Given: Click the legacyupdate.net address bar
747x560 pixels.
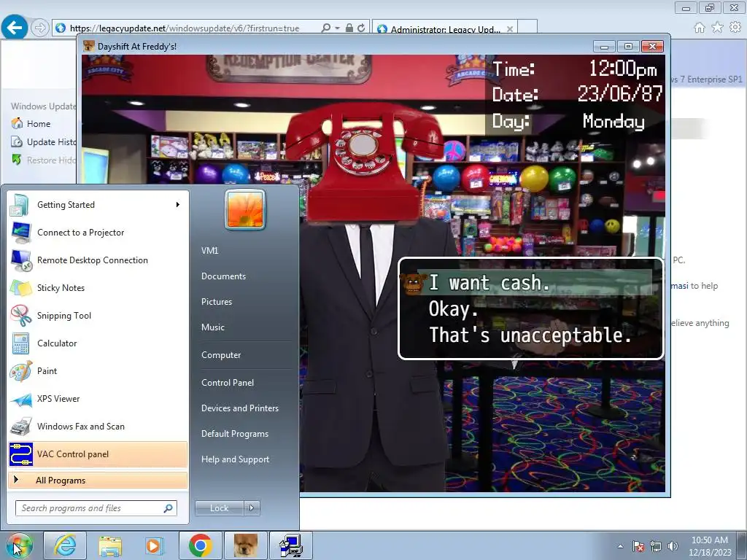Looking at the screenshot, I should pyautogui.click(x=185, y=28).
